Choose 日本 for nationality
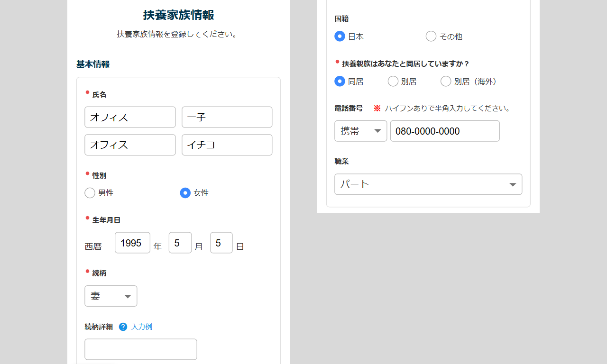This screenshot has height=364, width=607. pos(340,36)
